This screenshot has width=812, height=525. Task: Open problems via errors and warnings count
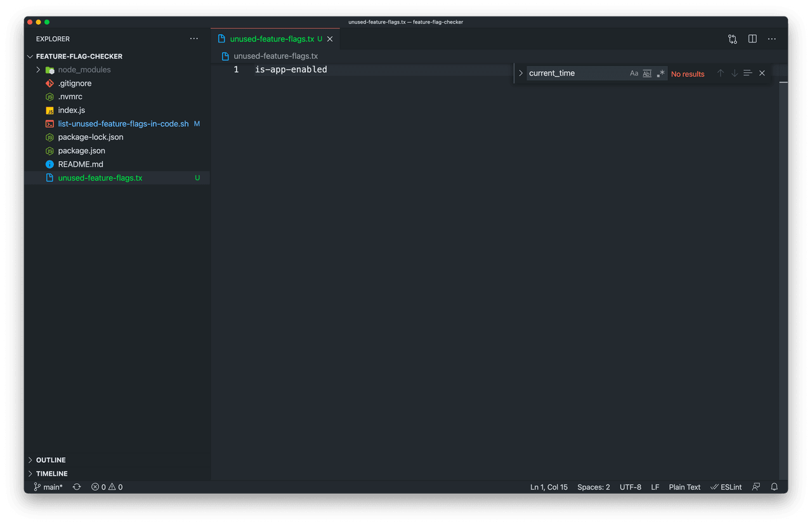(x=107, y=487)
